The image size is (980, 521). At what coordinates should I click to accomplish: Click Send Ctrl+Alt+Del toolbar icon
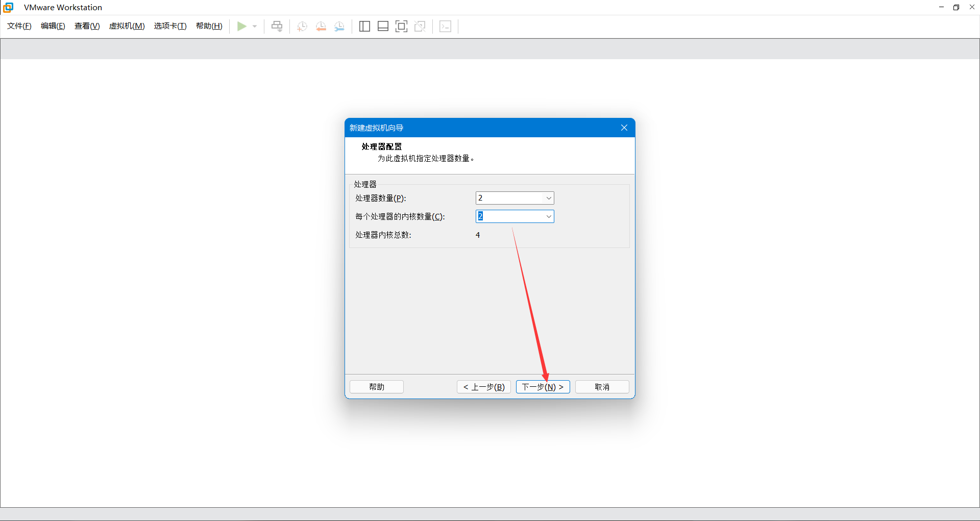pos(277,26)
